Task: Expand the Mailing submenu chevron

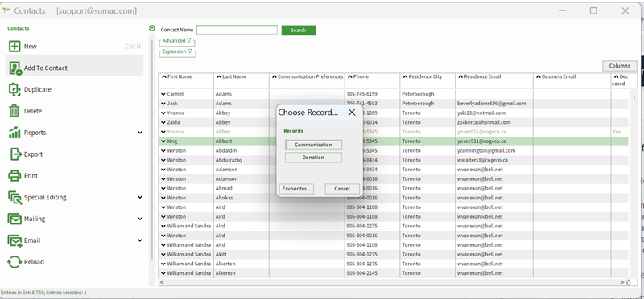Action: click(x=140, y=219)
